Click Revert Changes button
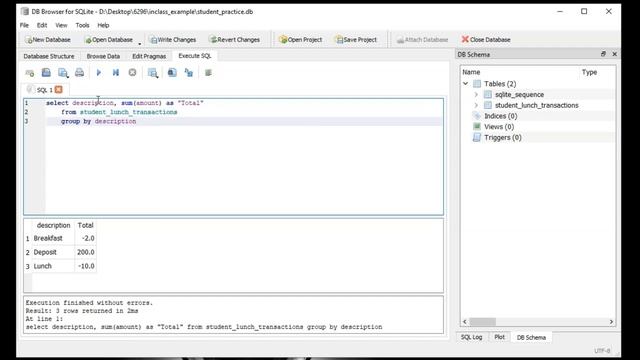Image resolution: width=640 pixels, height=360 pixels. [x=235, y=40]
